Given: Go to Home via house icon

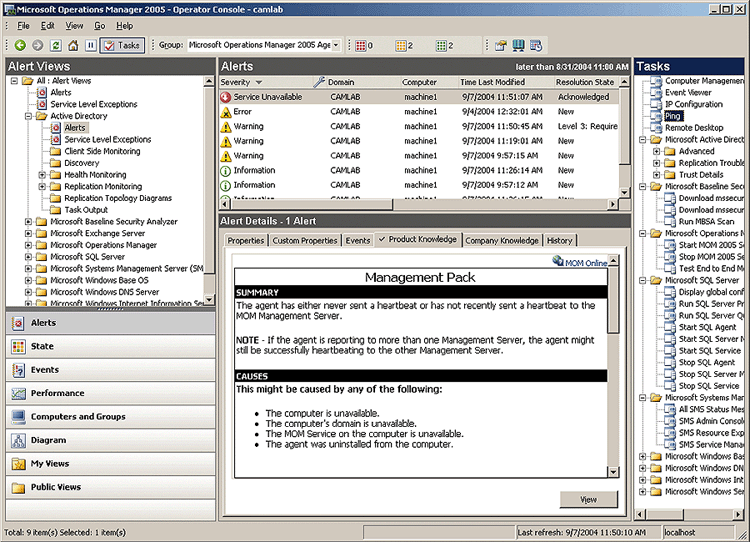Looking at the screenshot, I should click(x=73, y=45).
